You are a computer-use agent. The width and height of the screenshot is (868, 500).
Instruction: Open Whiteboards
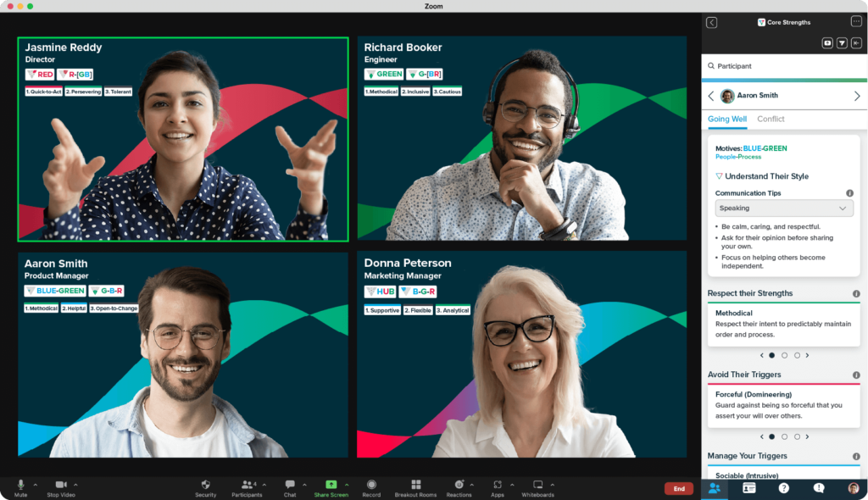pyautogui.click(x=537, y=488)
